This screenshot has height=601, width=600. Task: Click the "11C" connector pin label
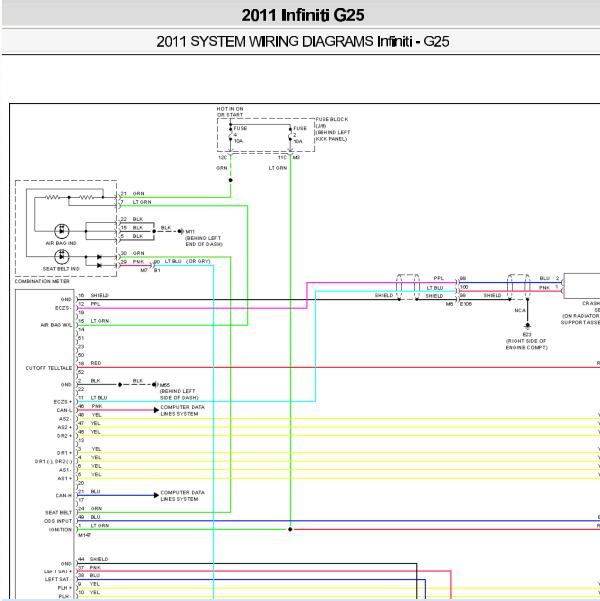coord(282,157)
